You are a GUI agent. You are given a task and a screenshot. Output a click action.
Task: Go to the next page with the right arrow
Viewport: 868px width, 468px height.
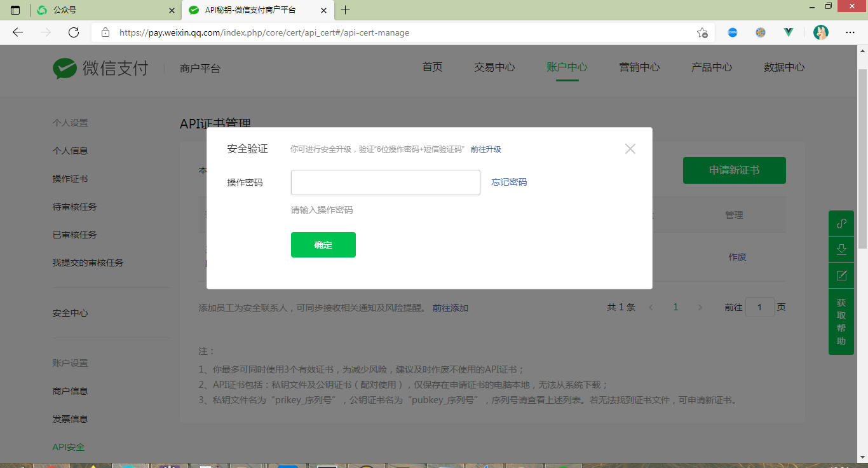pyautogui.click(x=700, y=307)
